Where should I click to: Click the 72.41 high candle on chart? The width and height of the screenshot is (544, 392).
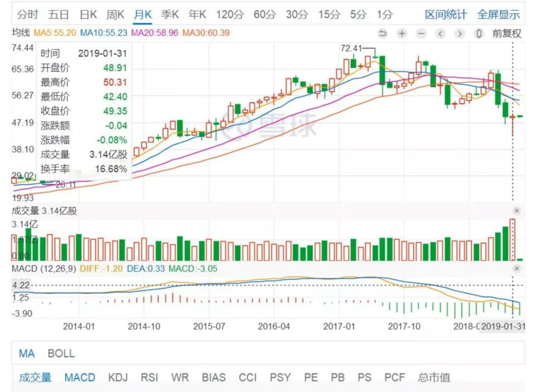[x=375, y=57]
